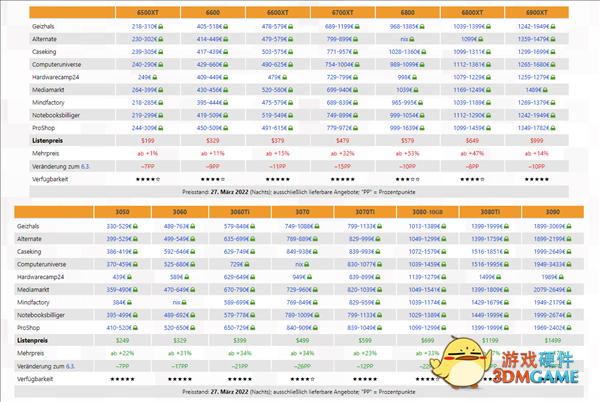Open the 503-575€ Caseking price
600x402 pixels.
[275, 52]
